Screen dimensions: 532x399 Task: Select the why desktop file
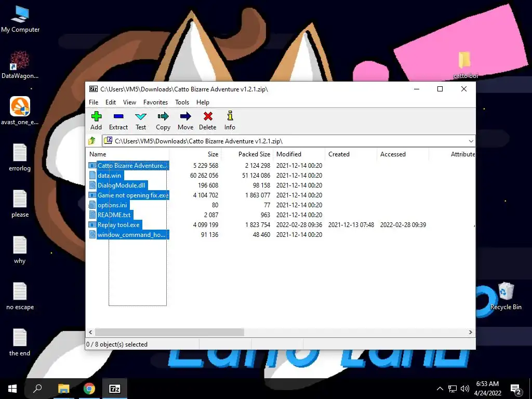(20, 250)
